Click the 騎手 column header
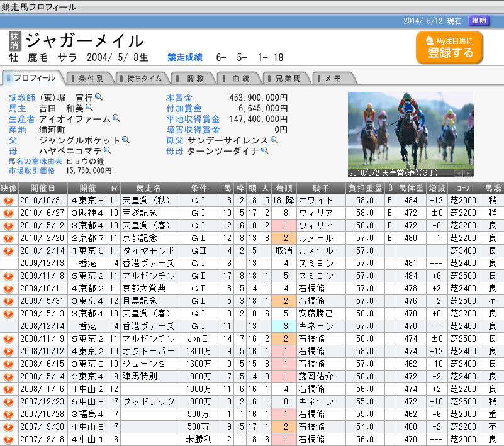Screen dimensions: 504x446 tap(321, 188)
